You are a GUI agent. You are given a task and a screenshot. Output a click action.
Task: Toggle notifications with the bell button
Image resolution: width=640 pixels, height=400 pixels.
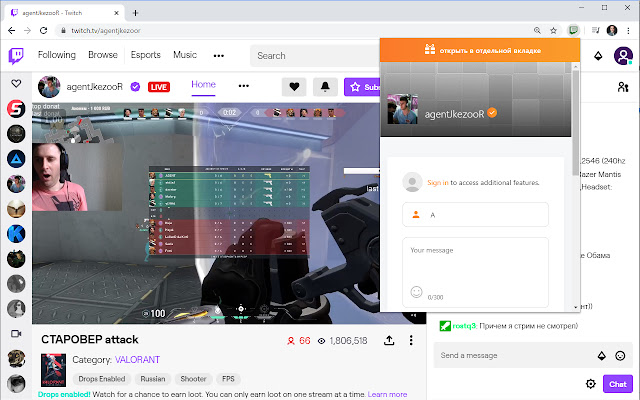click(325, 87)
